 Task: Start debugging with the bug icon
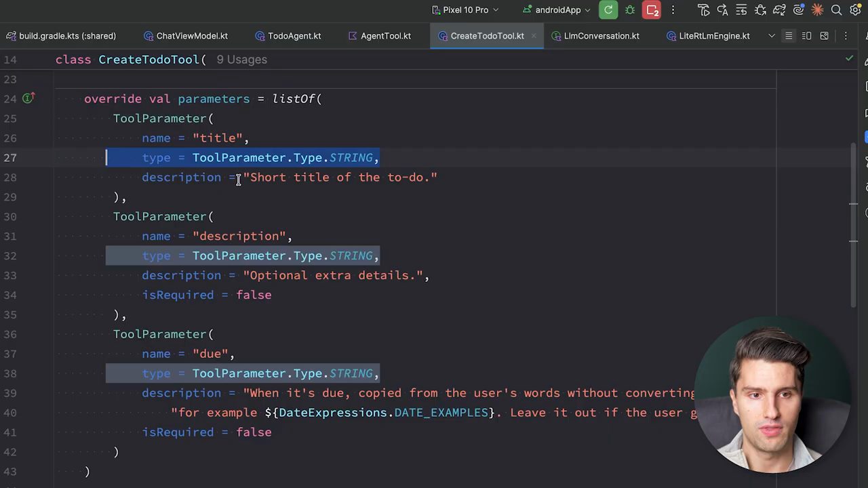pyautogui.click(x=630, y=10)
